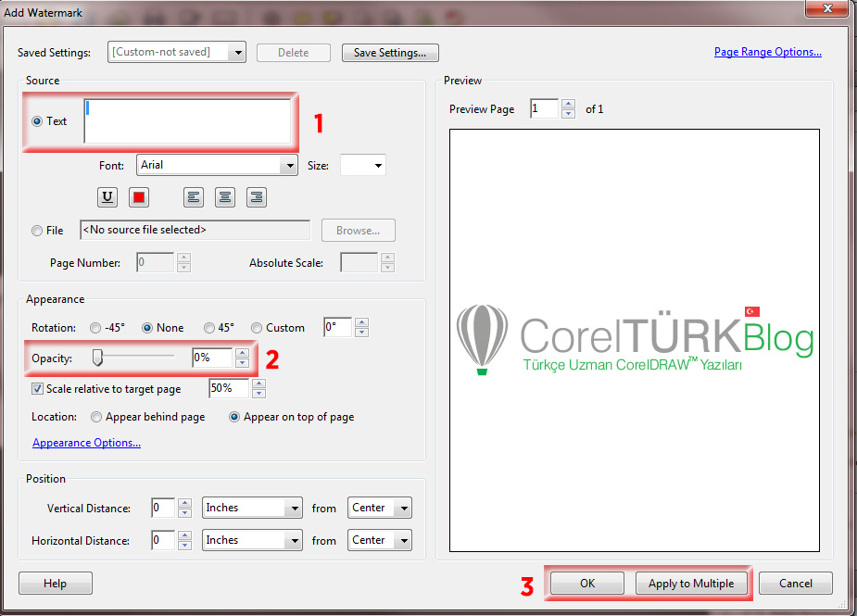The image size is (857, 616).
Task: Click OK to apply watermark
Action: click(x=587, y=584)
